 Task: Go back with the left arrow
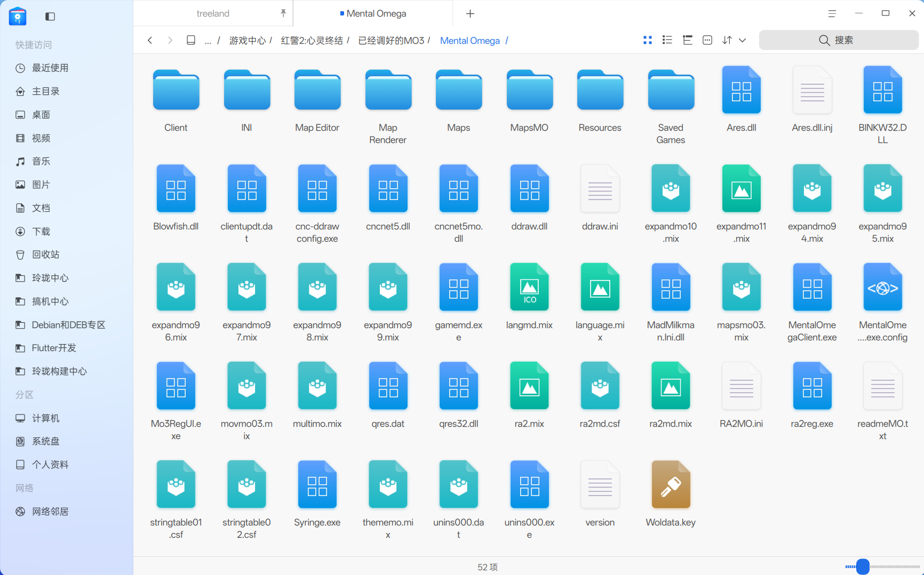pyautogui.click(x=150, y=40)
